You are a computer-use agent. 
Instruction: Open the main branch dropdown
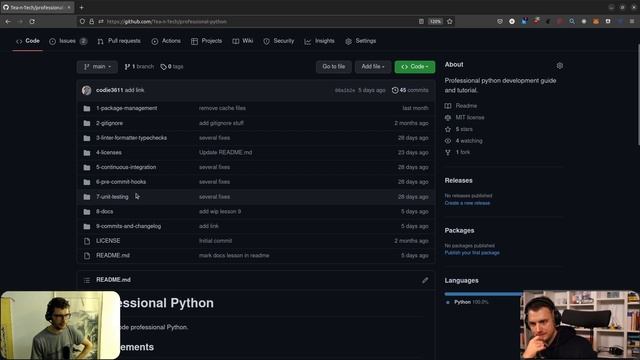point(97,67)
